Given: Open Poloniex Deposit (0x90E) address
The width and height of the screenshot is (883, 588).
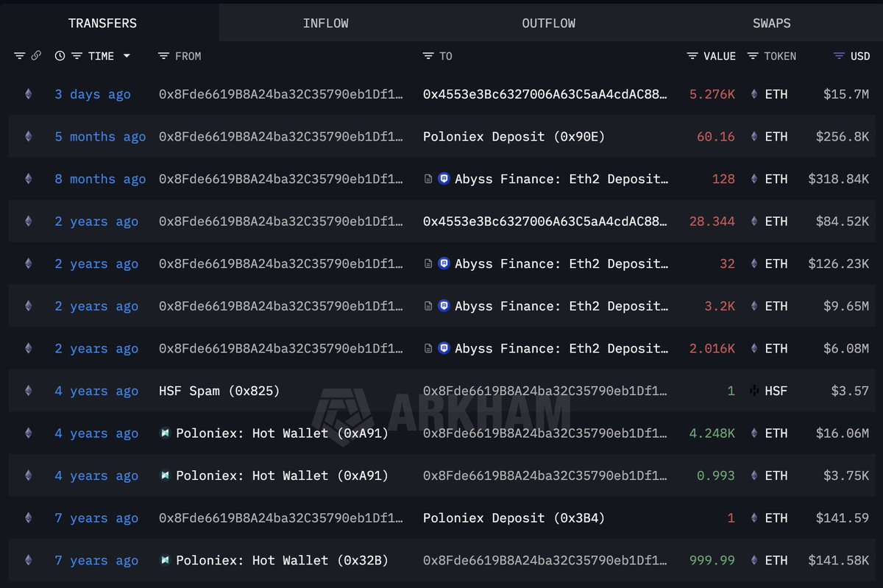Looking at the screenshot, I should point(514,137).
